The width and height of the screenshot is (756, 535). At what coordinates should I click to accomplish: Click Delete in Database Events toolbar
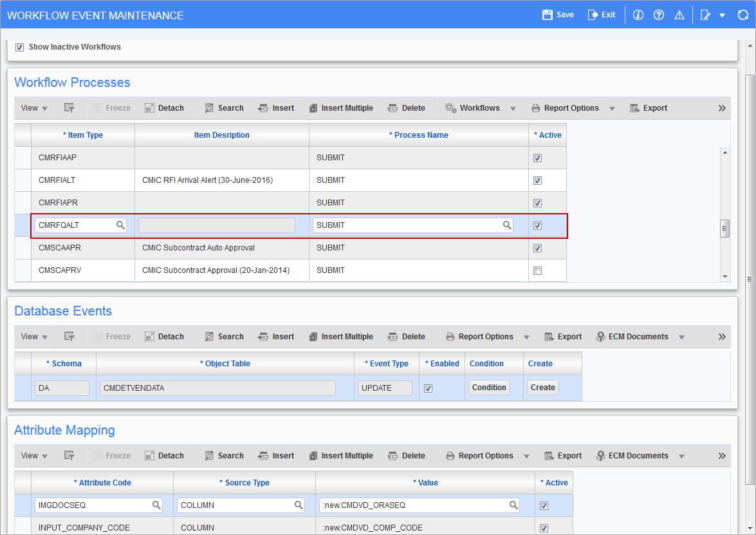[407, 337]
